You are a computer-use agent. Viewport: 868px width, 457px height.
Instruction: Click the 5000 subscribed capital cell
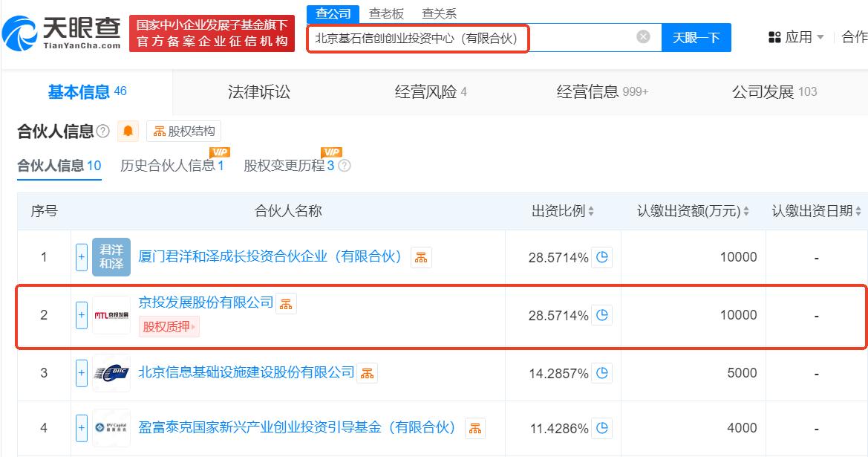tap(742, 373)
